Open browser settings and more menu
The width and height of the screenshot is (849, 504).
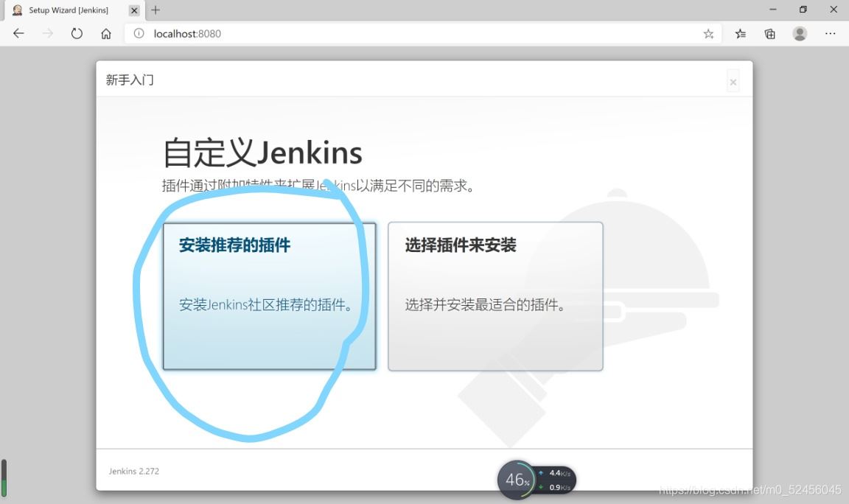click(x=830, y=34)
